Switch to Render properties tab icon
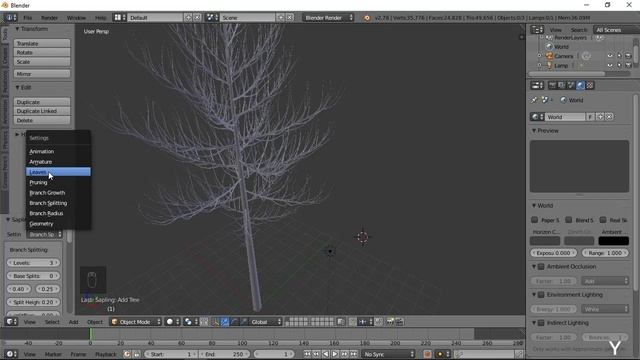The width and height of the screenshot is (640, 360). click(x=552, y=85)
